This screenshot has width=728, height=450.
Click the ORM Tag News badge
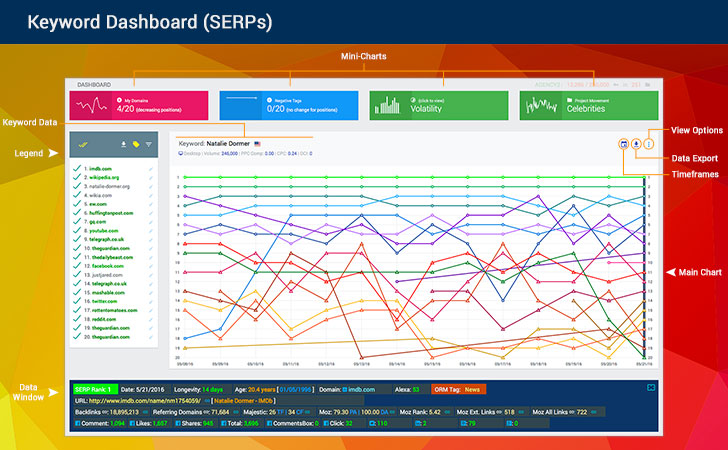[458, 390]
